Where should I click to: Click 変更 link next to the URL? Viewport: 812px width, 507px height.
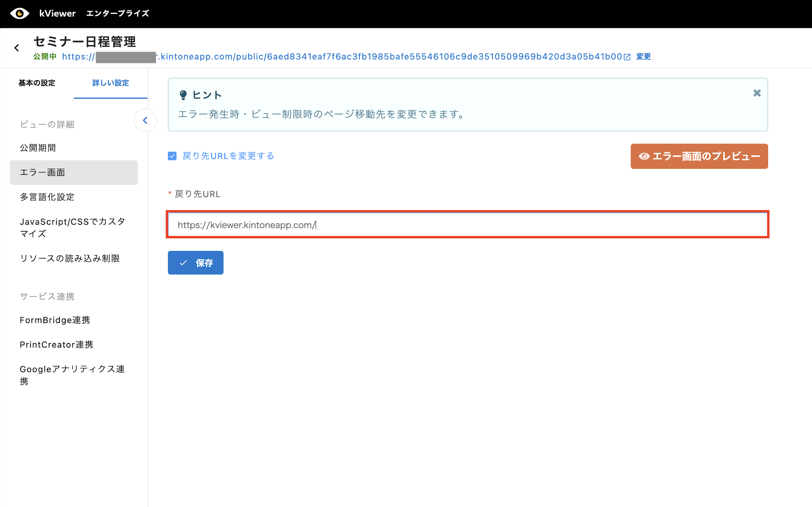(x=643, y=57)
